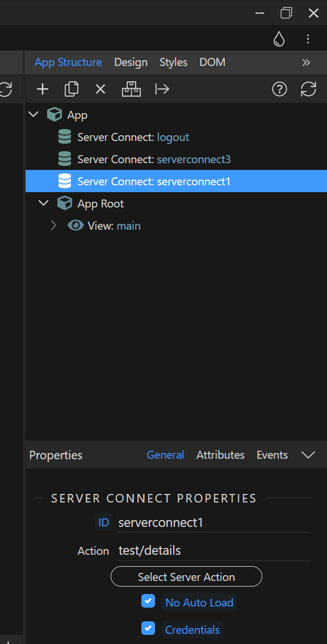Click the Select Server Action button

(186, 576)
